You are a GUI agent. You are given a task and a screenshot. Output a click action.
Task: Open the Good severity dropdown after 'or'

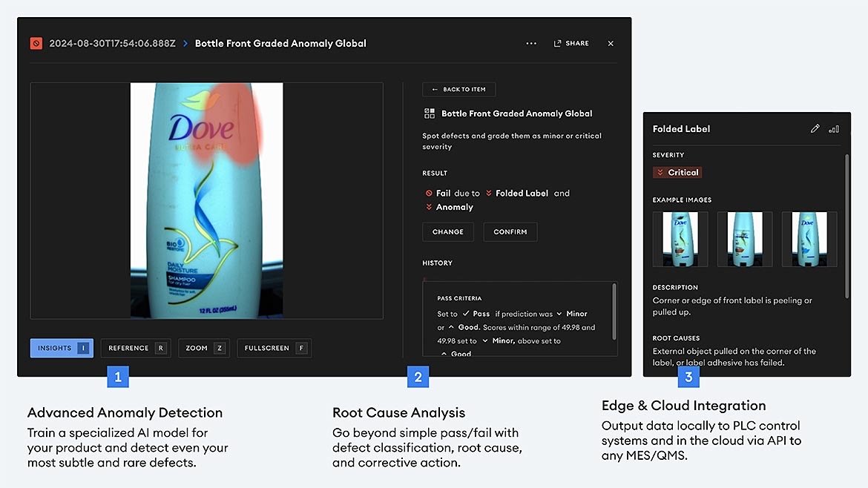pyautogui.click(x=464, y=328)
